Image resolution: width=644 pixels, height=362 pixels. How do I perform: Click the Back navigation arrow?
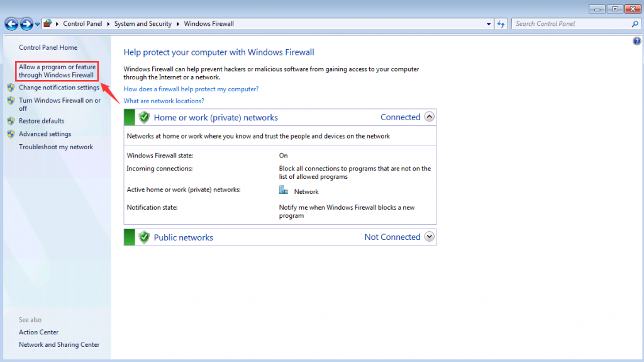pyautogui.click(x=11, y=24)
